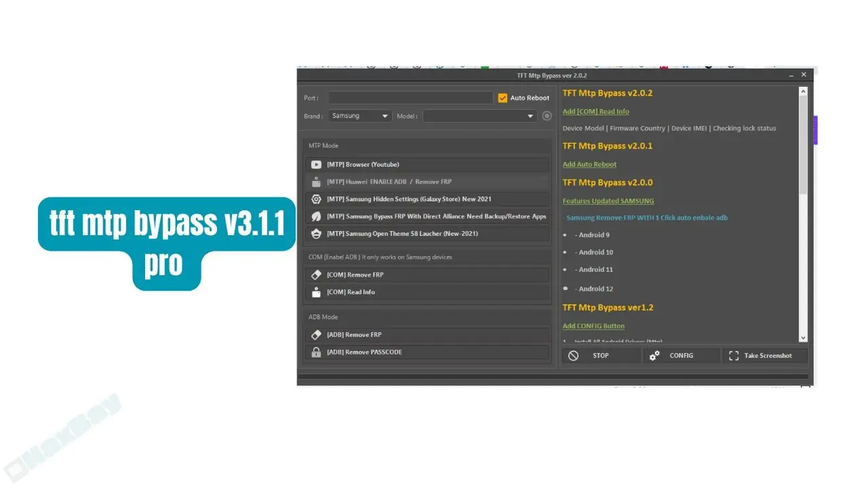Click the log scrollbar down arrow
The width and height of the screenshot is (868, 488).
pyautogui.click(x=804, y=338)
